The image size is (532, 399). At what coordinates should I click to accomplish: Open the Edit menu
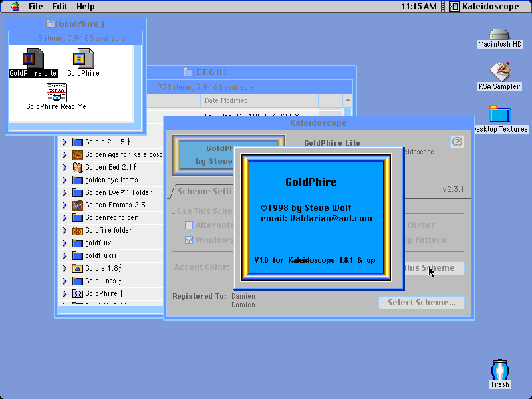click(x=60, y=7)
